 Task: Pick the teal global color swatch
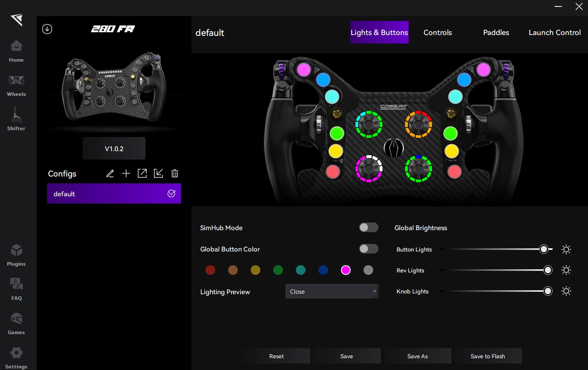click(x=301, y=270)
